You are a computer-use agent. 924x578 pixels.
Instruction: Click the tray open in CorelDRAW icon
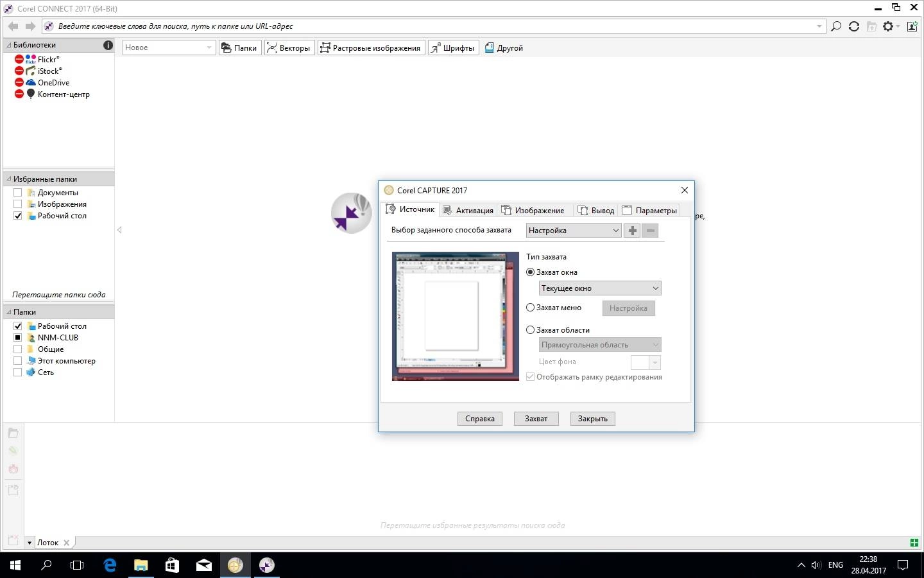[x=13, y=451]
